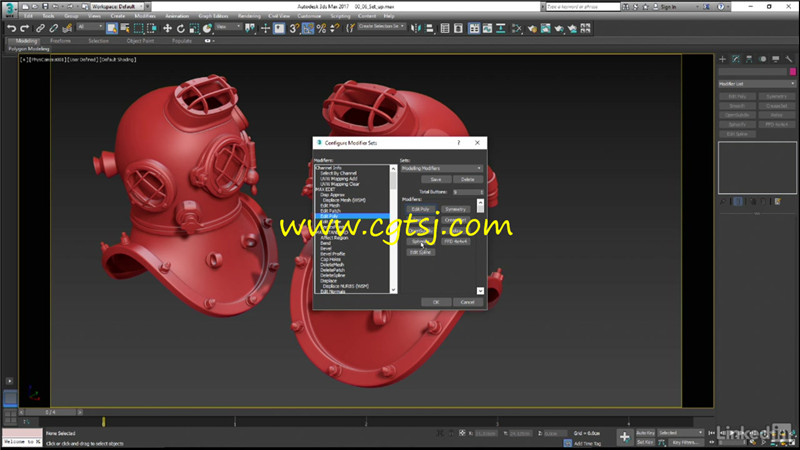Toggle Angle Snap
The image size is (800, 450).
(308, 29)
